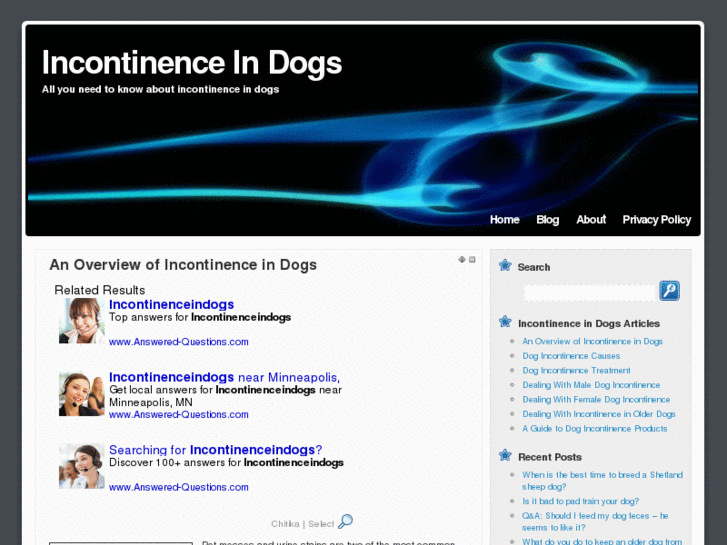Click the star icon beside Recent Posts

(x=505, y=455)
